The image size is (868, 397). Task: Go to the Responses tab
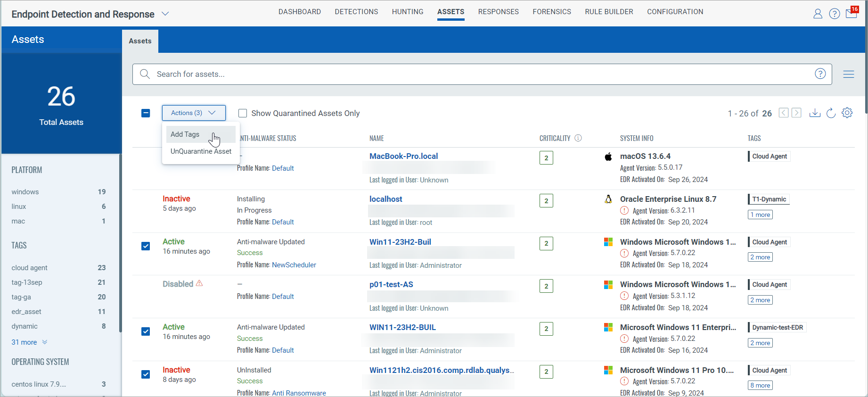pyautogui.click(x=499, y=12)
